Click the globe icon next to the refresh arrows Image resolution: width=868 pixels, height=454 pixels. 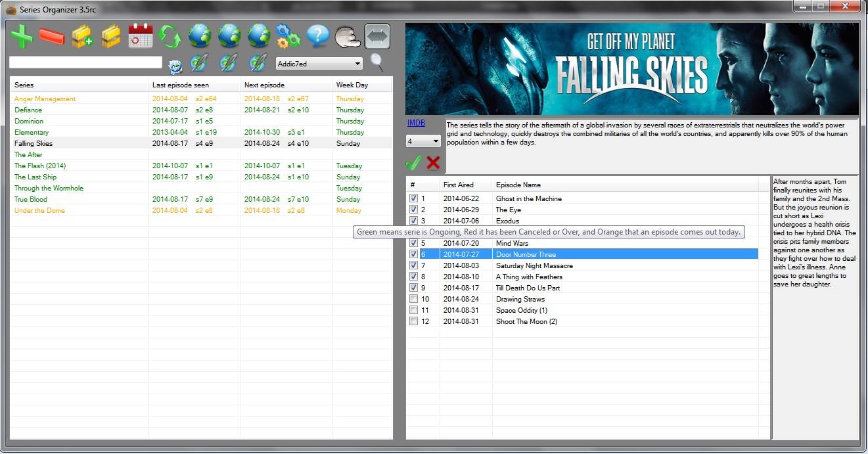coord(200,36)
